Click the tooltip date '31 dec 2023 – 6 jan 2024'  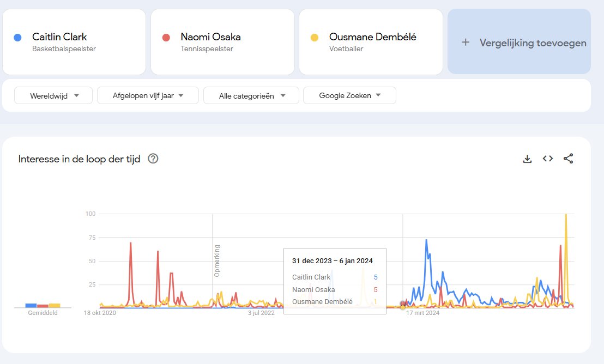333,261
